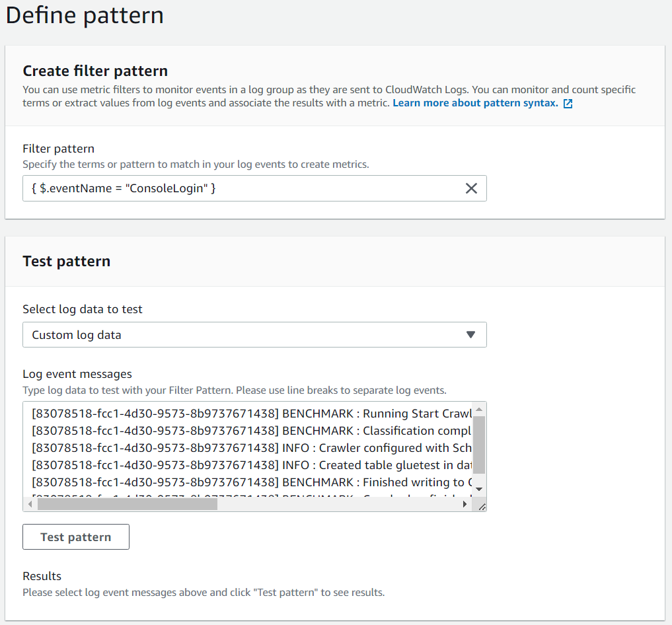Click the vertical scrollbar thumb in log box

pos(480,445)
